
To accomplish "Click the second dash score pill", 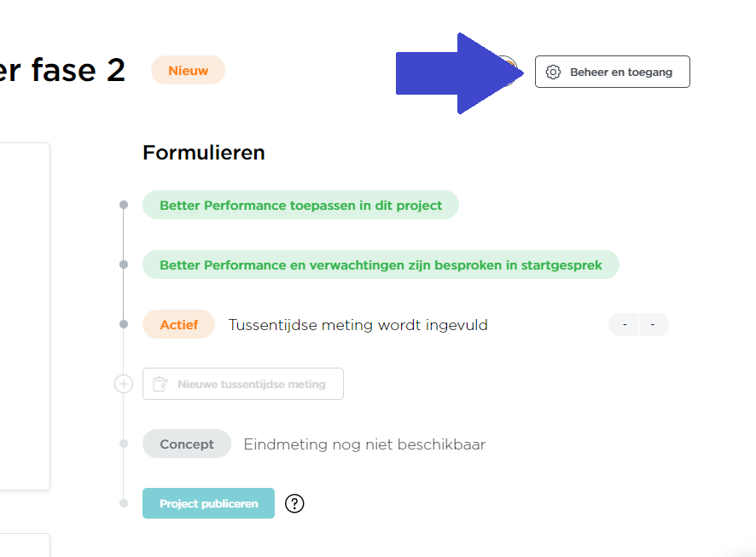I will coord(654,325).
